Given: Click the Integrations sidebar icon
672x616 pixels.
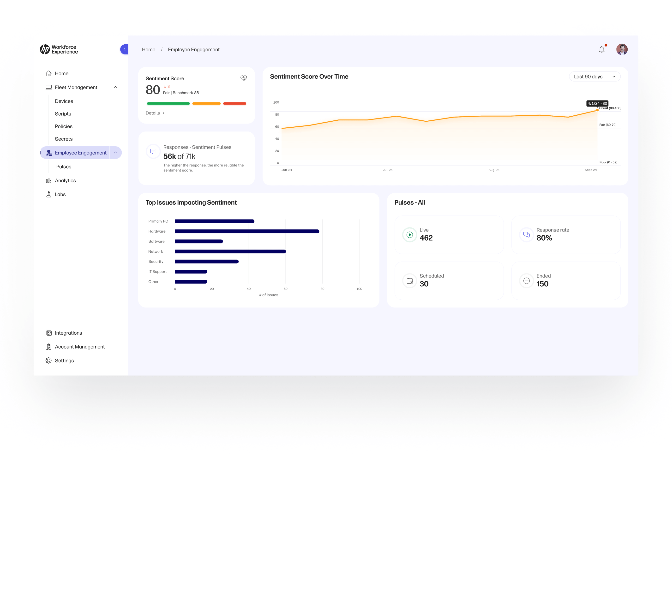Looking at the screenshot, I should coord(48,333).
